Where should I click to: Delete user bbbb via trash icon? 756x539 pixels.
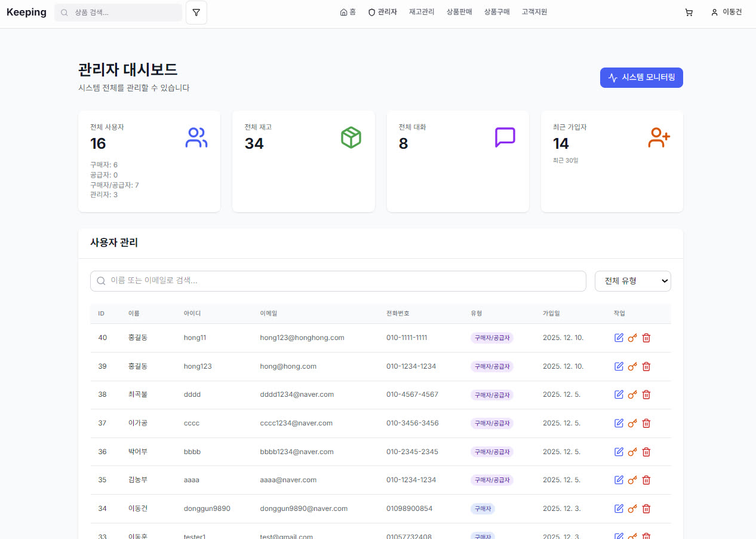point(646,452)
